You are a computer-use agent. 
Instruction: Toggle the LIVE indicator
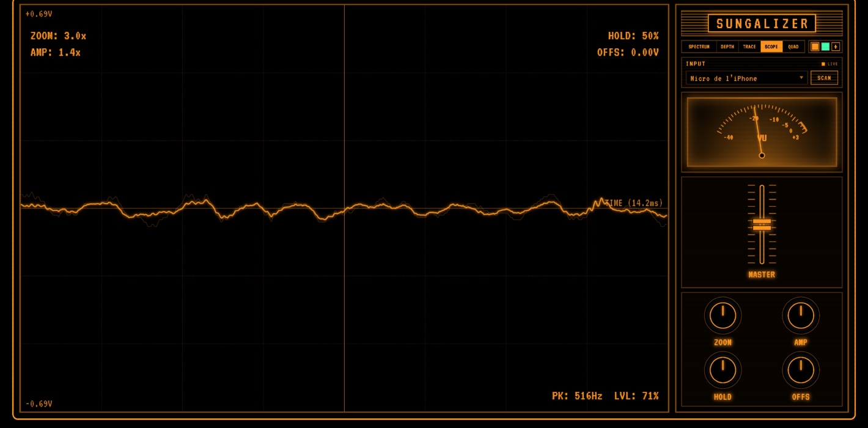point(830,64)
